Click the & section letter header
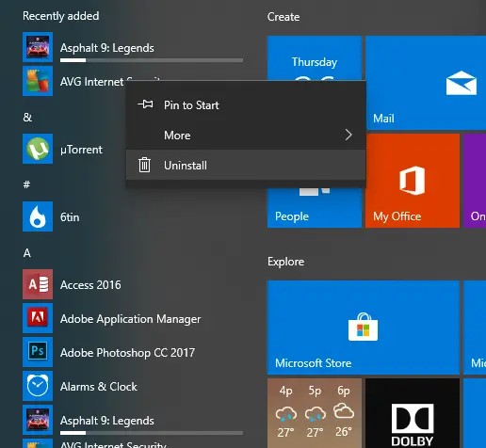 click(27, 118)
